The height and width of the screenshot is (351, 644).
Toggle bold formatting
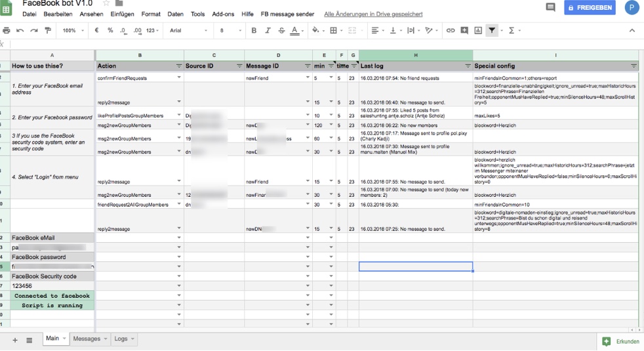coord(254,30)
